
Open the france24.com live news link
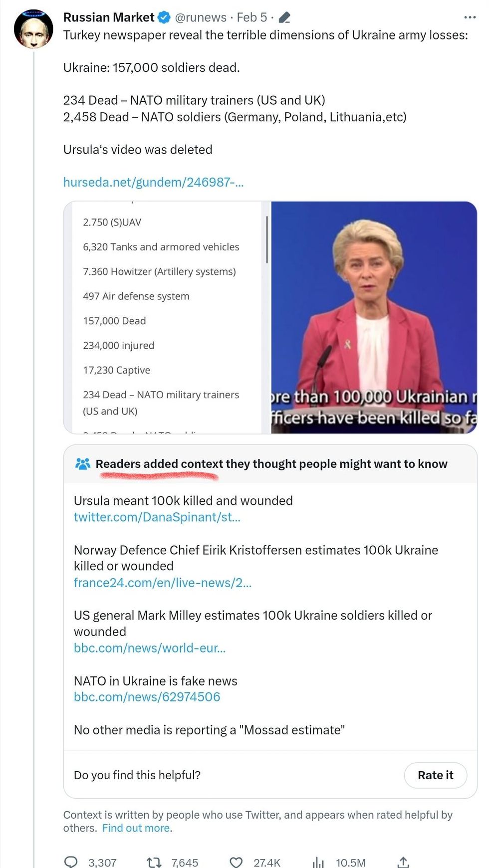tap(163, 582)
